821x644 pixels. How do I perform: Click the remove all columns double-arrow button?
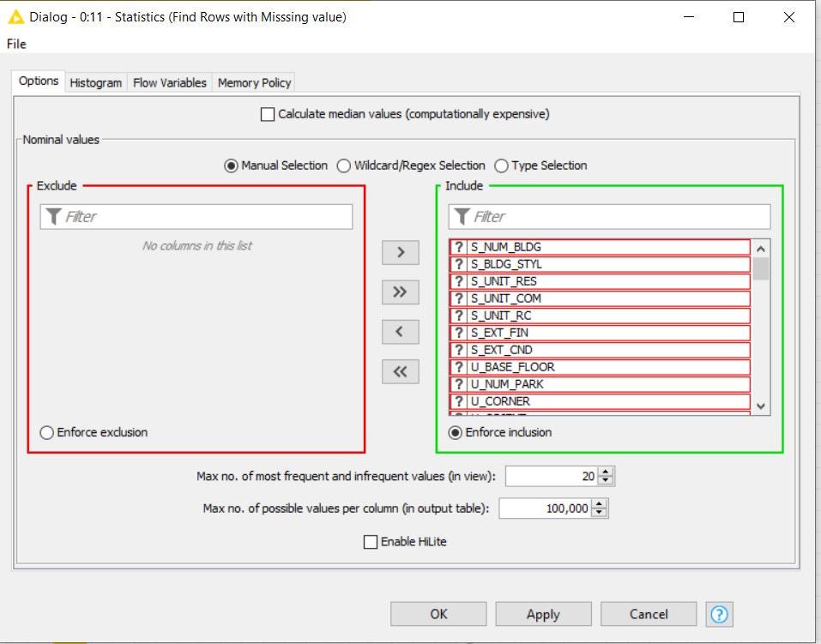point(401,372)
